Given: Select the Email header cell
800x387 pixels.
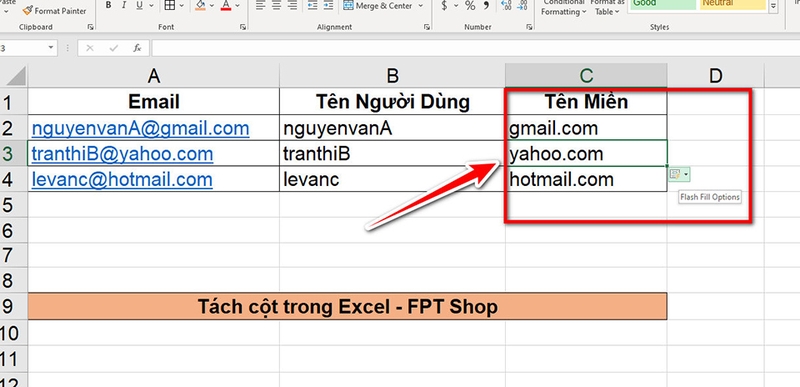Looking at the screenshot, I should click(154, 102).
